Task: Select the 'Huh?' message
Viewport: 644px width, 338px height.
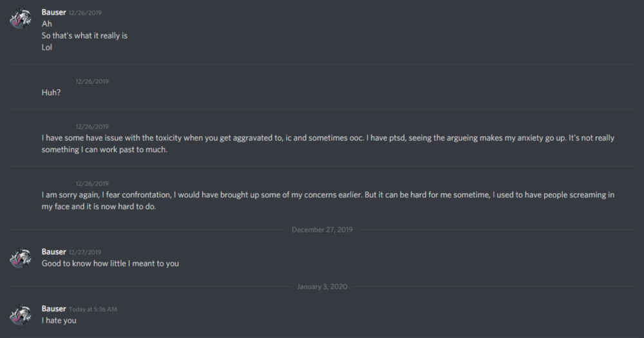Action: (52, 93)
